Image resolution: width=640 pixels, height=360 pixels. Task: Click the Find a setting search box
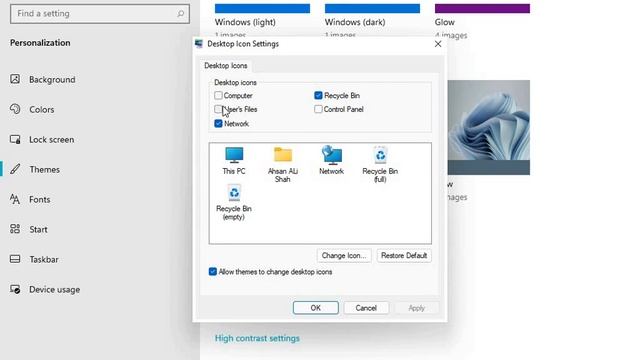point(100,14)
